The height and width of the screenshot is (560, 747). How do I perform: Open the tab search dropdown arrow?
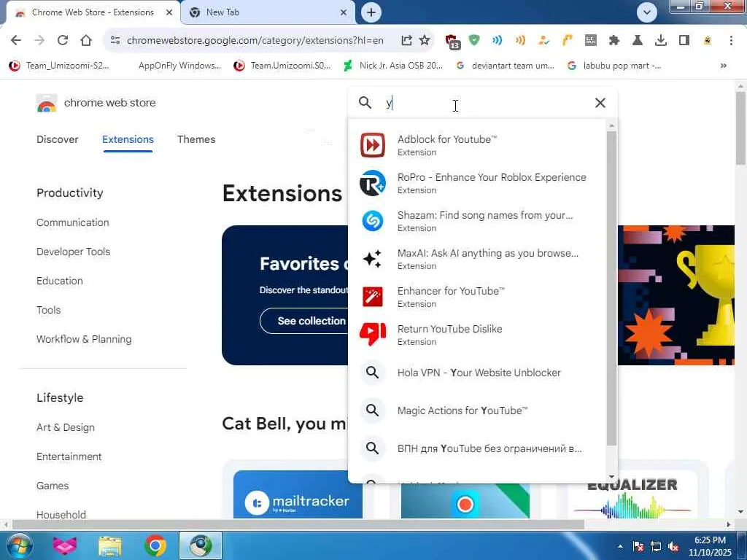[x=647, y=12]
